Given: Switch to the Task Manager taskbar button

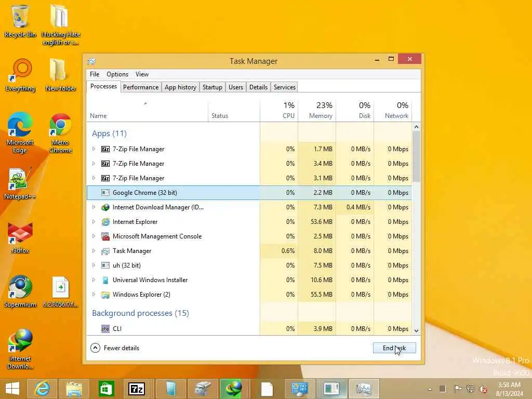Looking at the screenshot, I should (364, 389).
